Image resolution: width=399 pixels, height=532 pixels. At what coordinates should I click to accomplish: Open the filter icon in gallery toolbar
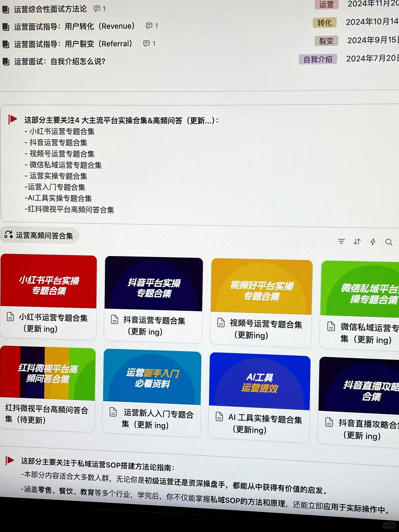(x=341, y=242)
